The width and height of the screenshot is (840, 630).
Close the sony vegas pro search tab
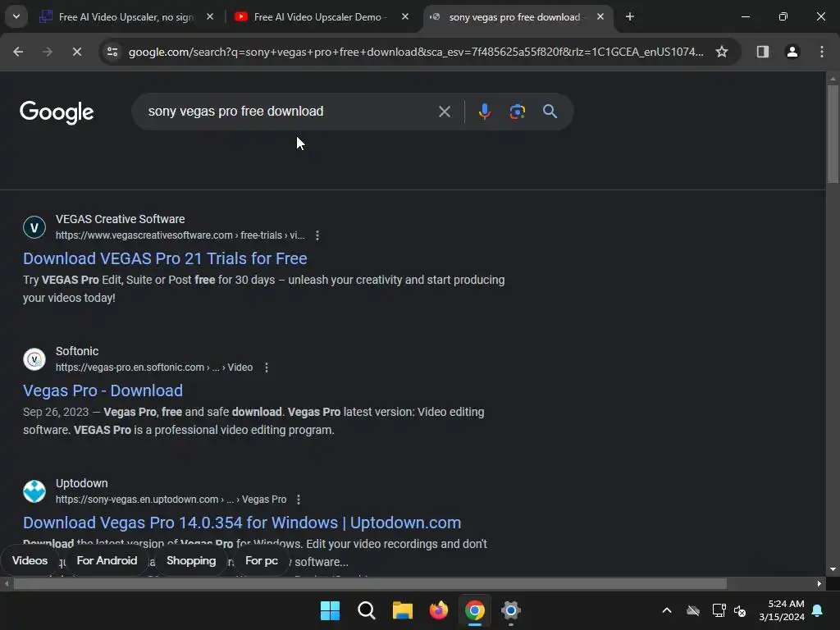pos(600,16)
